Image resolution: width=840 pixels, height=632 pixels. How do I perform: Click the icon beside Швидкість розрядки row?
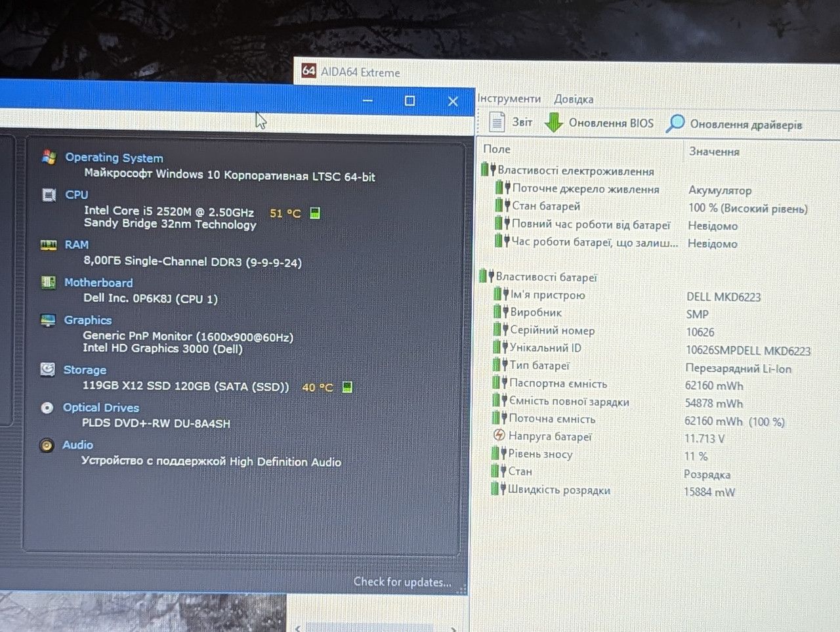point(499,489)
